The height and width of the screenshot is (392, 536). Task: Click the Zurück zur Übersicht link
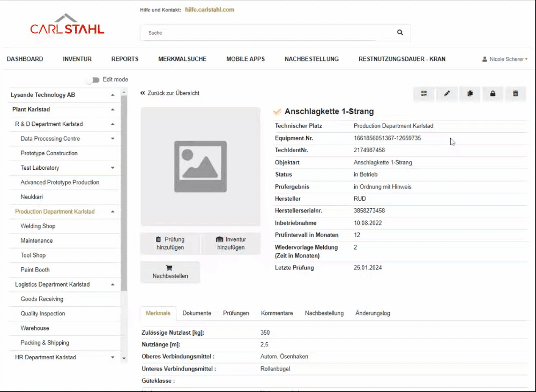pos(170,93)
